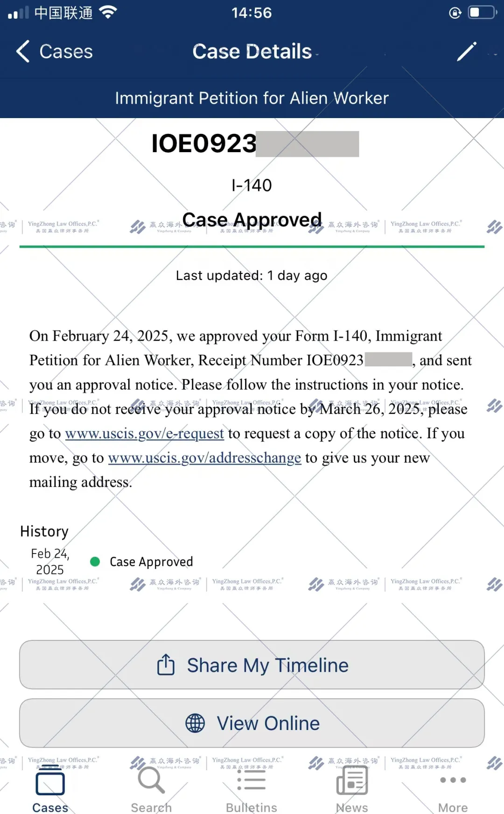504x814 pixels.
Task: Tap the green progress bar line
Action: click(252, 246)
